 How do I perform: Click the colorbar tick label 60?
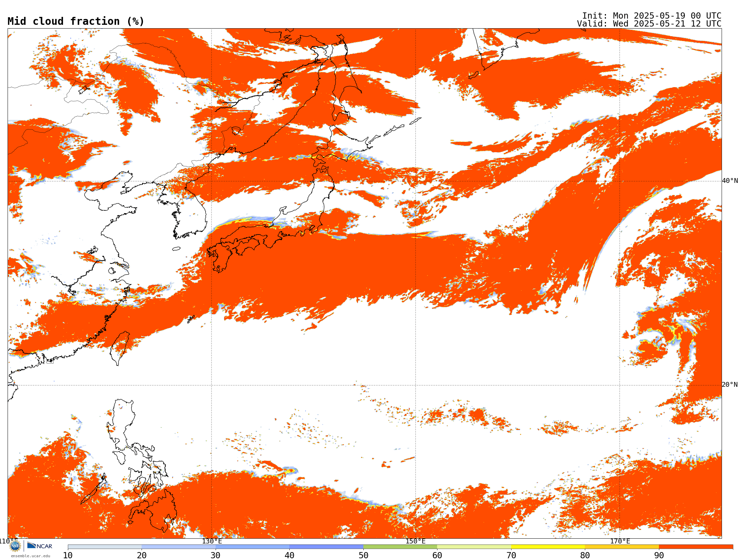click(437, 556)
